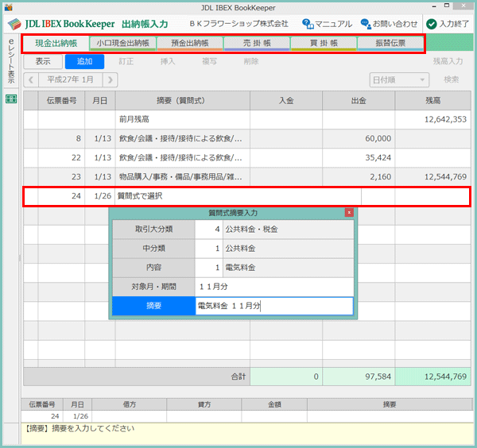Click the 質問式で選択 cell in row 24
477x448 pixels.
(x=238, y=196)
